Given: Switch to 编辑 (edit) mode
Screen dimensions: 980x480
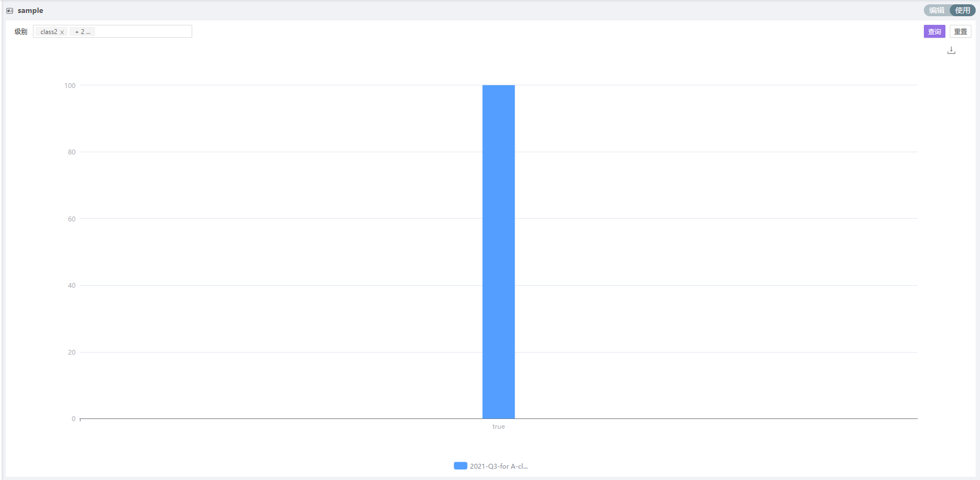Looking at the screenshot, I should coord(937,10).
